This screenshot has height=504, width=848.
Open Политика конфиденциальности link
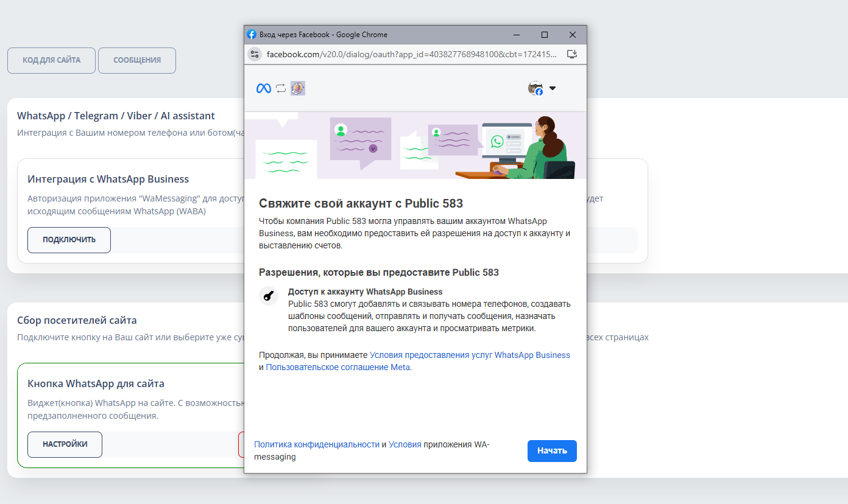317,444
